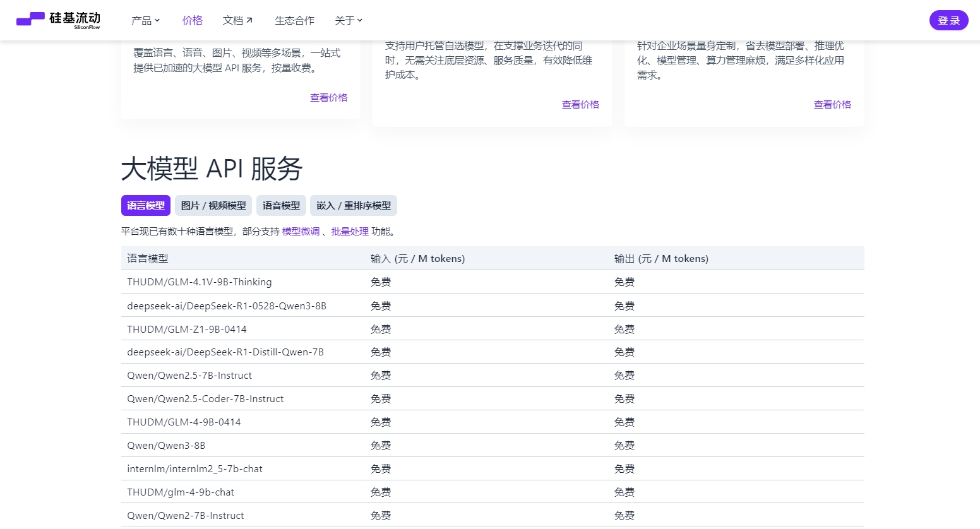Click input 免费 cell for THUDM/GLM-Z1-9B-0414
The width and height of the screenshot is (980, 529).
[x=381, y=329]
